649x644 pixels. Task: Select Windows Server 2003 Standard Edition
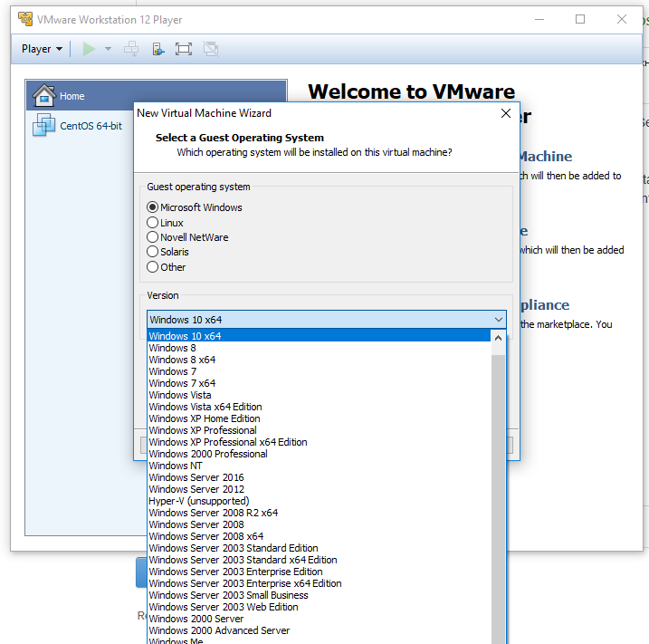[320, 548]
